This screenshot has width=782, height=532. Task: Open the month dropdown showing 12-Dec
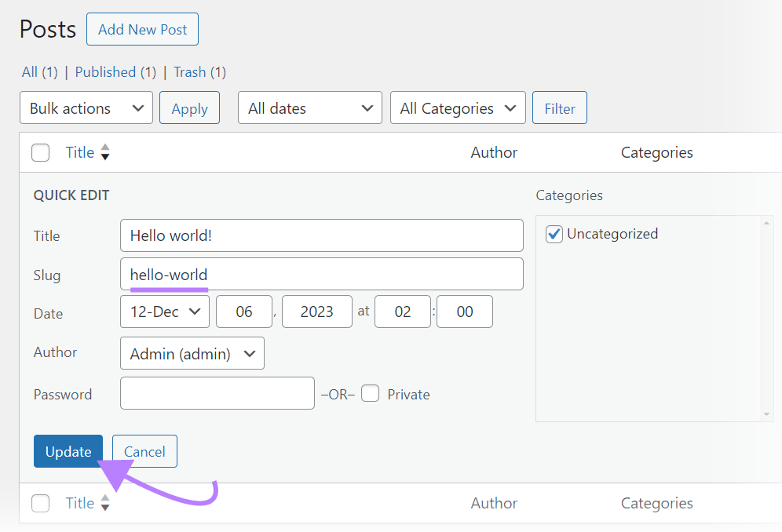165,312
